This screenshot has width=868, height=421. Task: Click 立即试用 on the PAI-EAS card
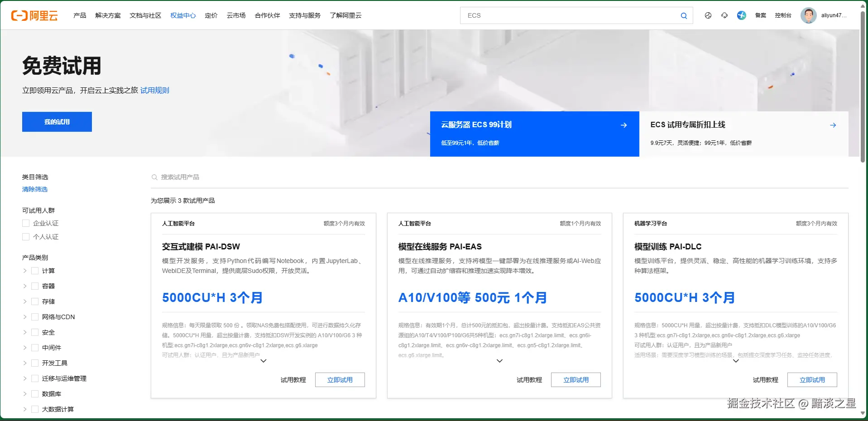pyautogui.click(x=576, y=380)
